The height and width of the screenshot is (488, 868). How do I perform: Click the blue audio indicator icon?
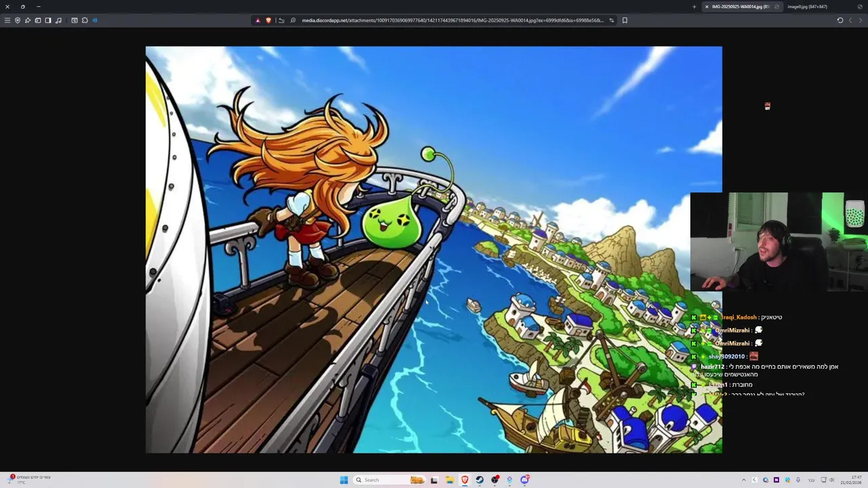[x=95, y=20]
